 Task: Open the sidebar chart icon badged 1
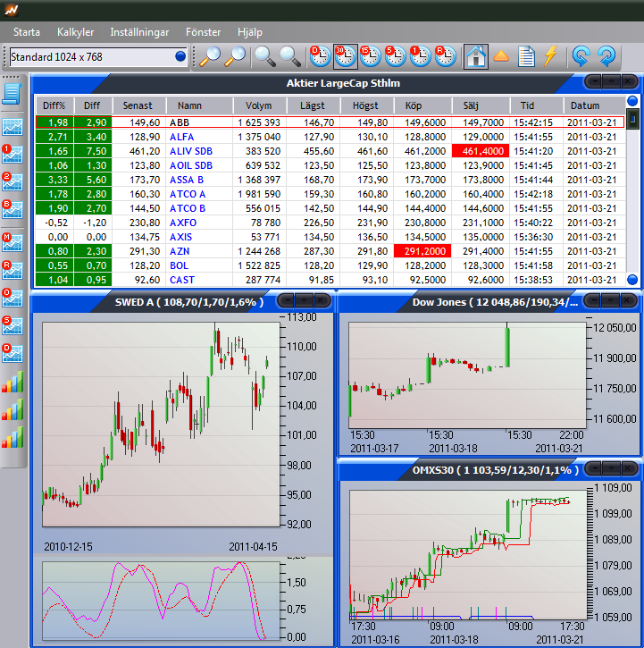point(13,154)
